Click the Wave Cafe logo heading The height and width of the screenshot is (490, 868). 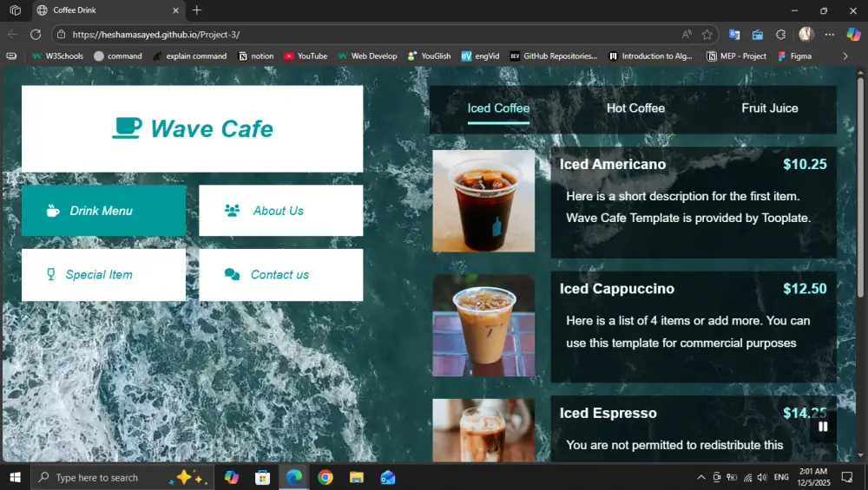tap(192, 128)
